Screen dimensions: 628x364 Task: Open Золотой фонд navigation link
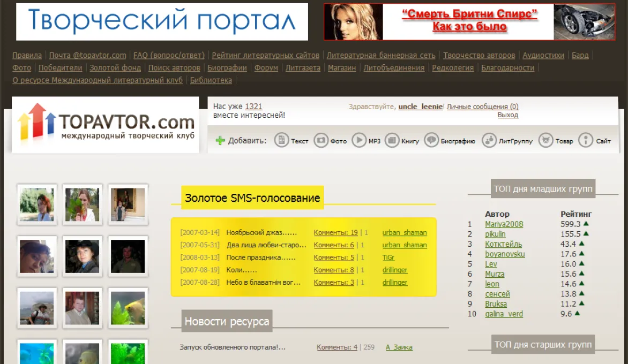(x=115, y=67)
